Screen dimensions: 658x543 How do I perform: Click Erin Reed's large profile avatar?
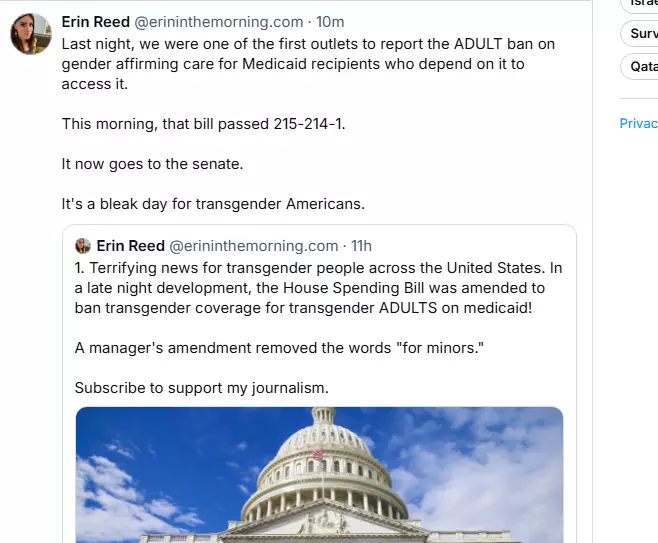(x=31, y=34)
